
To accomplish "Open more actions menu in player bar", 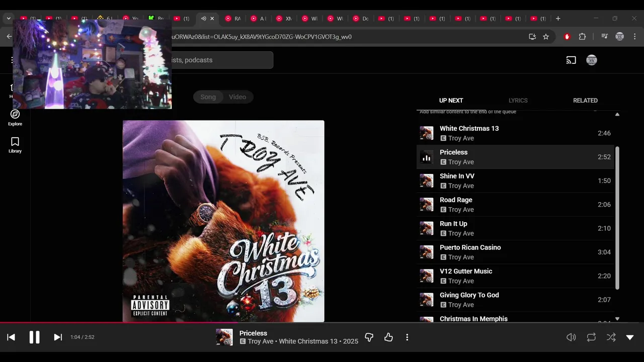I will (407, 337).
